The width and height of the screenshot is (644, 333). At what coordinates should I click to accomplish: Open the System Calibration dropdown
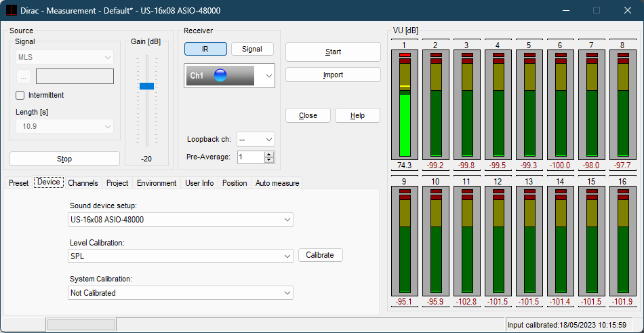tap(180, 293)
